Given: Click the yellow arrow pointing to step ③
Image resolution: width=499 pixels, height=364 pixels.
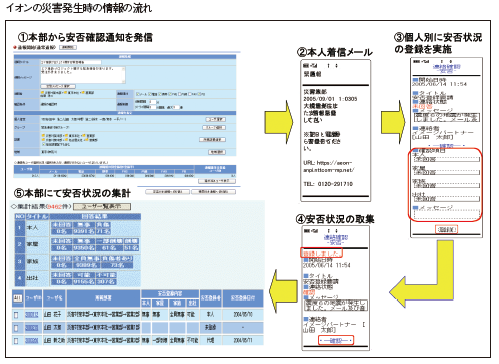Looking at the screenshot, I should pos(393,122).
